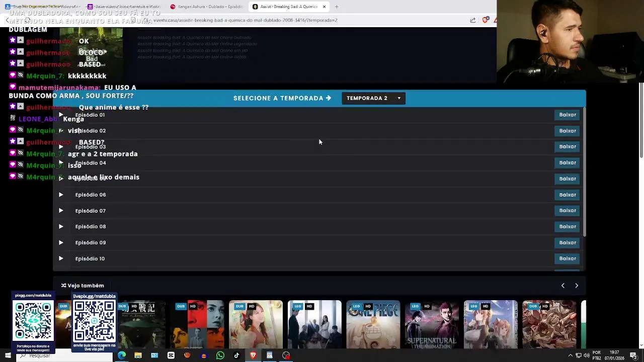
Task: Switch to the Kengan Ashura browser tab
Action: point(206,7)
